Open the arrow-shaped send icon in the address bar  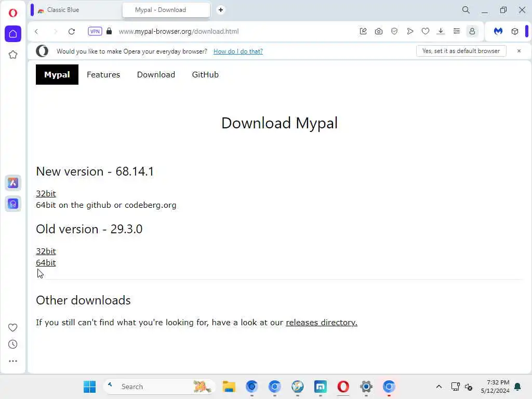[410, 32]
